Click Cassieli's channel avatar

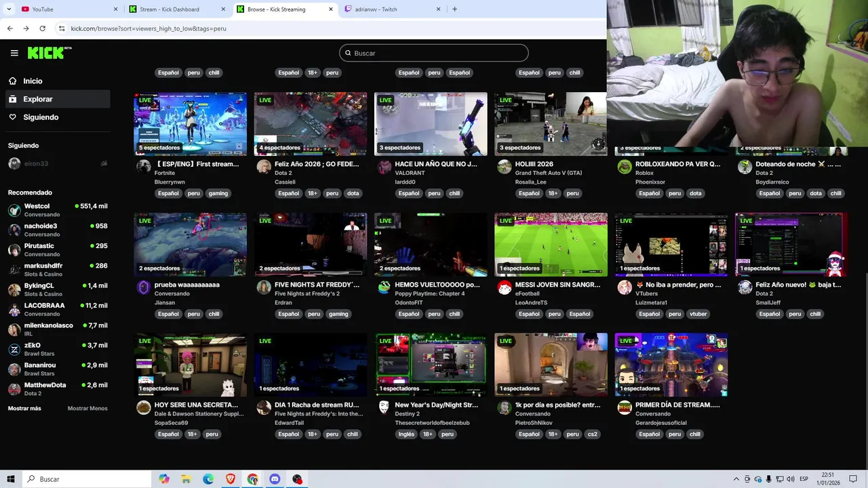(x=264, y=167)
